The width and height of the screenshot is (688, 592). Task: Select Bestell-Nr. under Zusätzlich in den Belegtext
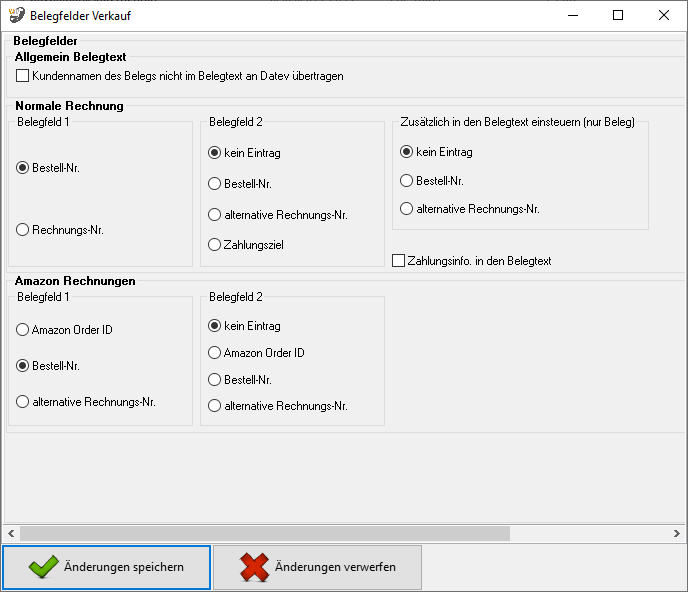(407, 181)
